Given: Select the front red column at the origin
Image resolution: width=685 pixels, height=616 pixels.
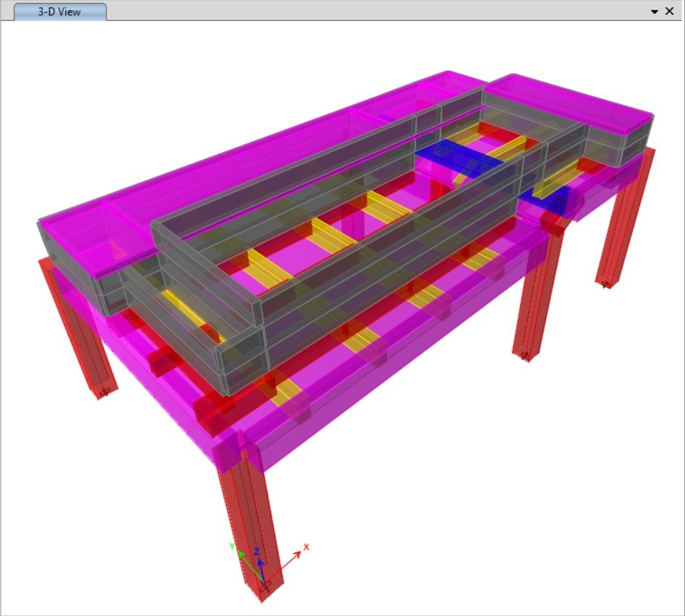Looking at the screenshot, I should (x=250, y=521).
